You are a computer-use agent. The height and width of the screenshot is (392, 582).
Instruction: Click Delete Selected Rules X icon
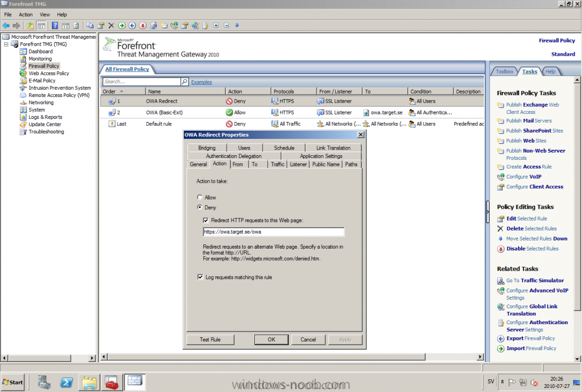(x=500, y=229)
